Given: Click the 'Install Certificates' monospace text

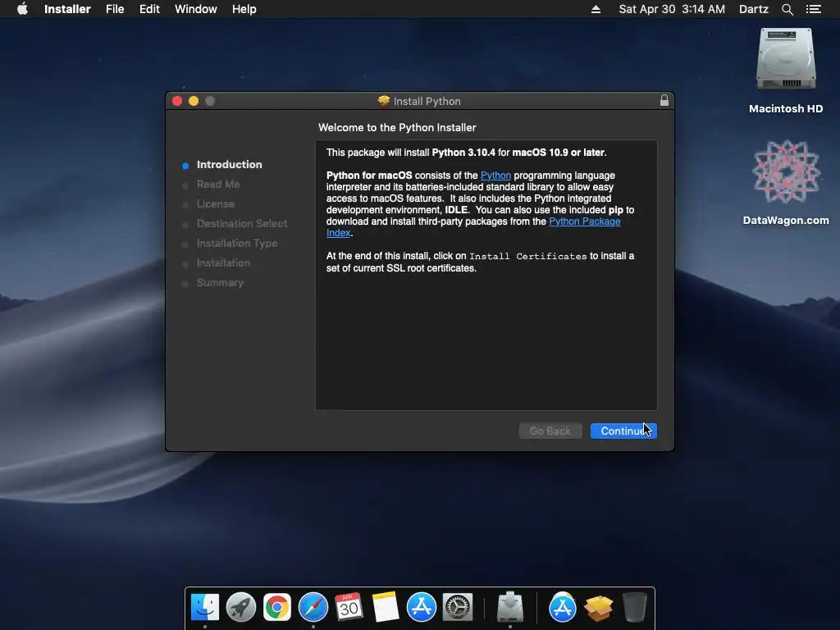Looking at the screenshot, I should [527, 256].
